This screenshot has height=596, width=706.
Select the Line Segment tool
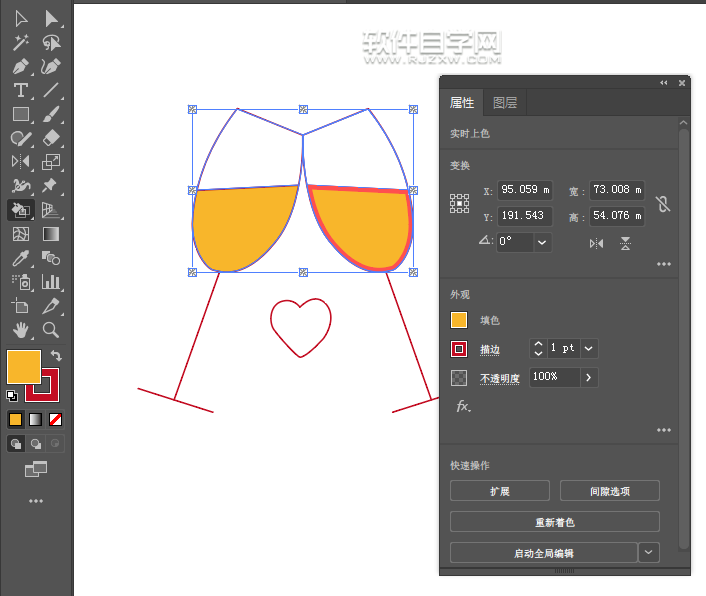(x=51, y=90)
